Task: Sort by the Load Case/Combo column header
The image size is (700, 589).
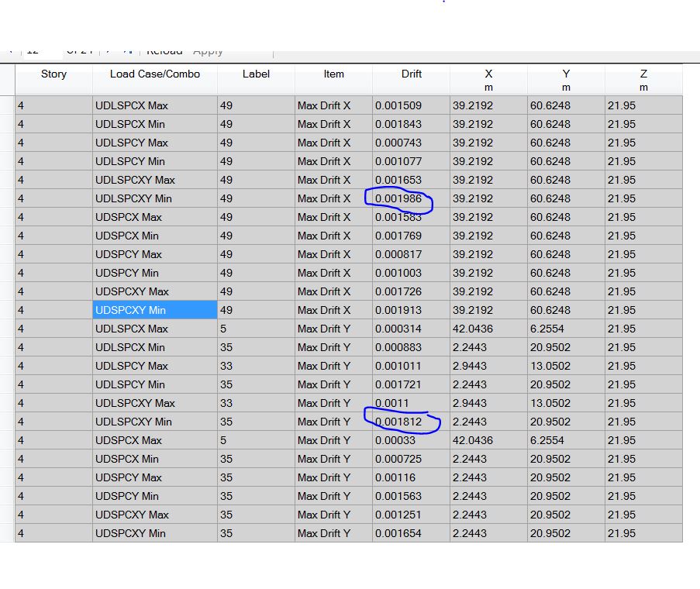Action: pos(155,79)
